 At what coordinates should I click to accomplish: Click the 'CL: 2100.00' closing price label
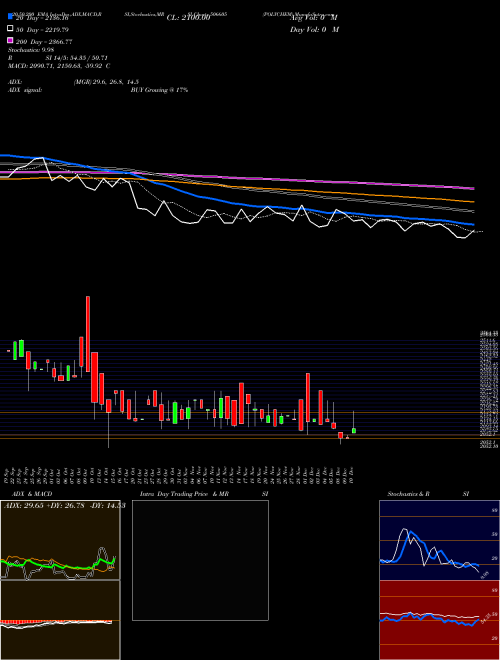point(188,18)
